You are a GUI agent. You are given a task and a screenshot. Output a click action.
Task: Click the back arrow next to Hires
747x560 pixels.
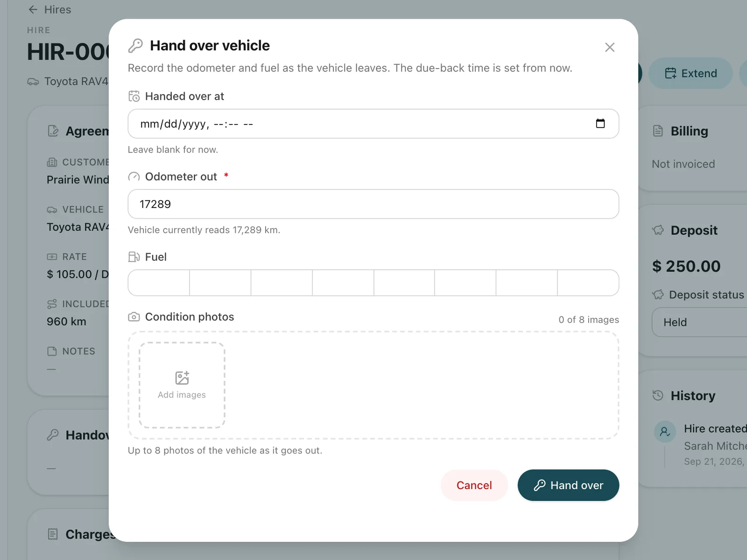33,9
